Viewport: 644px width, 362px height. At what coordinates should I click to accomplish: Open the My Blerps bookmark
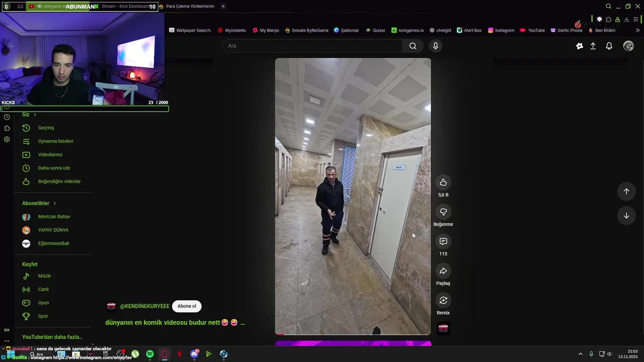tap(266, 30)
